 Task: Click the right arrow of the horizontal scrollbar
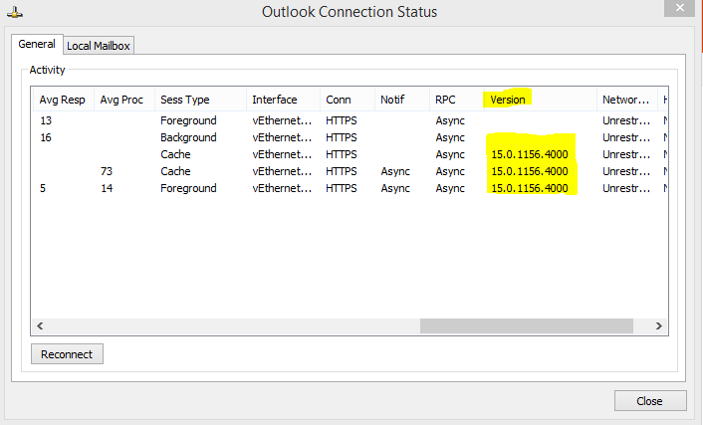click(659, 326)
